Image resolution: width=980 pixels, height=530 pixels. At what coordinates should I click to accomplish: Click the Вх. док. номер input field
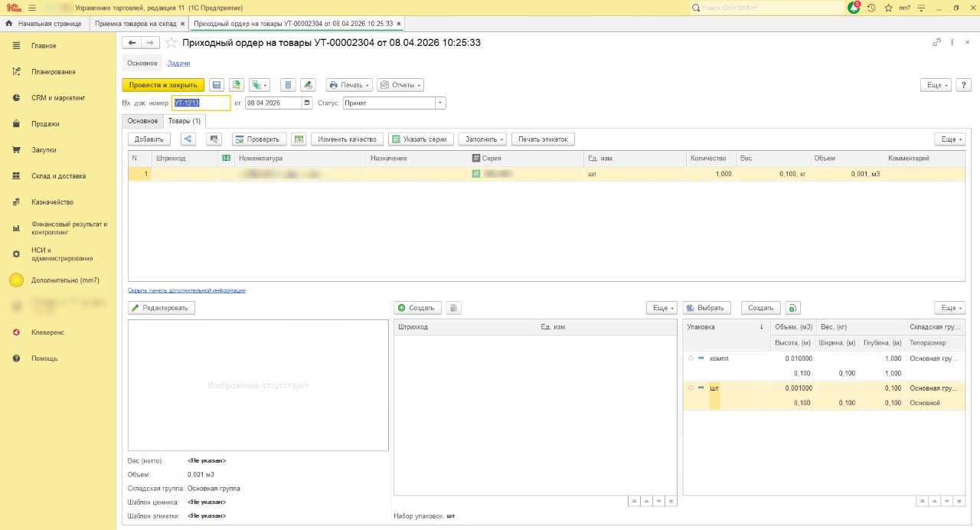201,103
